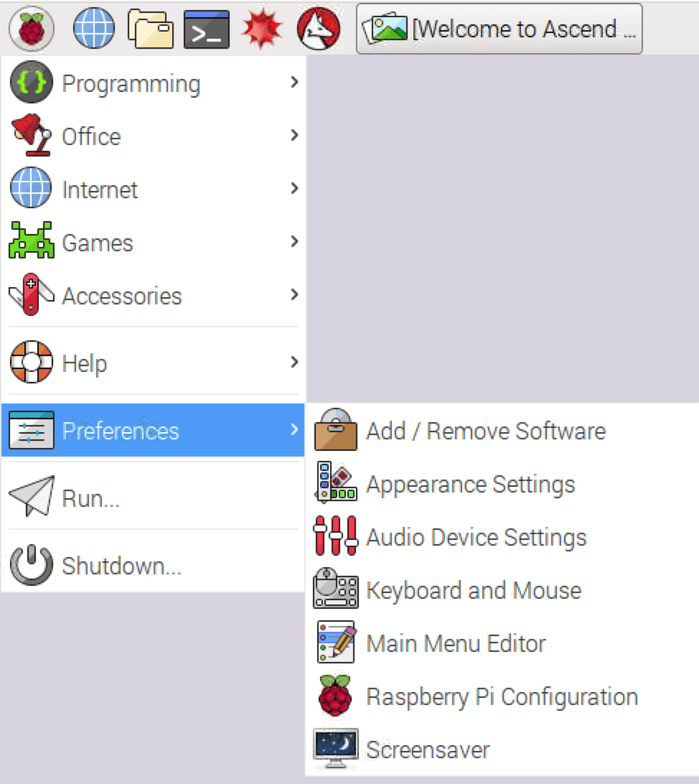Screen dimensions: 699x784
Task: Open Keyboard and Mouse settings
Action: click(474, 590)
